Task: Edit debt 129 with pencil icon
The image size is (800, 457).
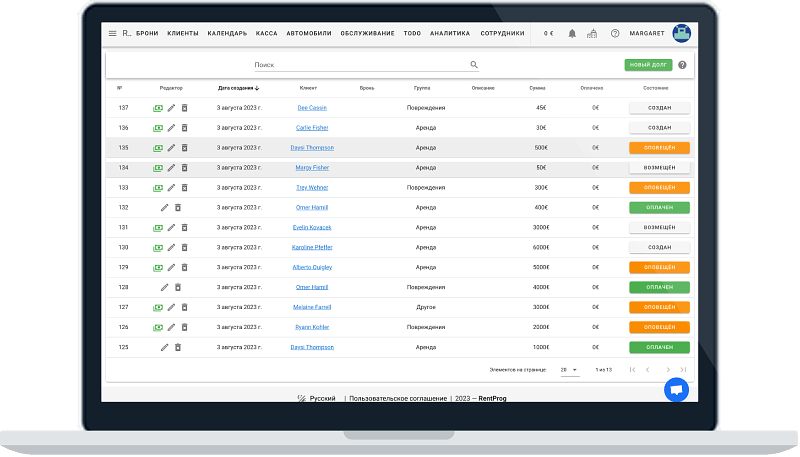Action: coord(171,267)
